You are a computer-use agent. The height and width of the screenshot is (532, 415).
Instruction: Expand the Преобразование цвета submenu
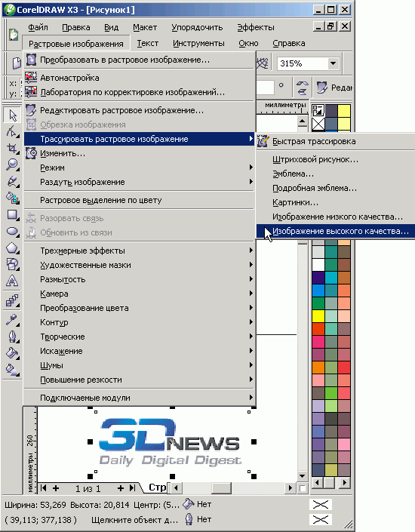251,308
